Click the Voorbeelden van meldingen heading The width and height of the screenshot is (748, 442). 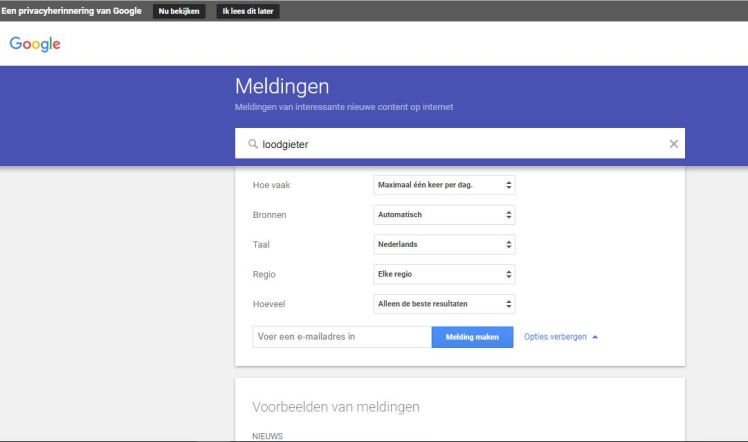click(336, 406)
